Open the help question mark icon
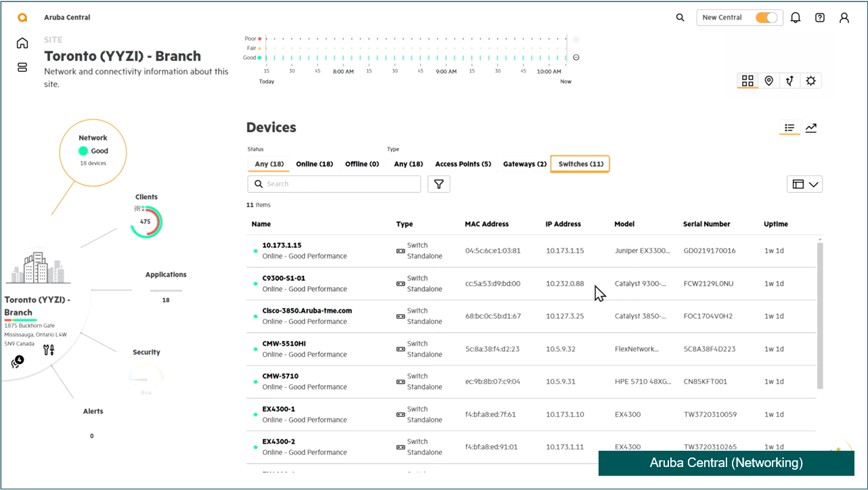 point(820,18)
